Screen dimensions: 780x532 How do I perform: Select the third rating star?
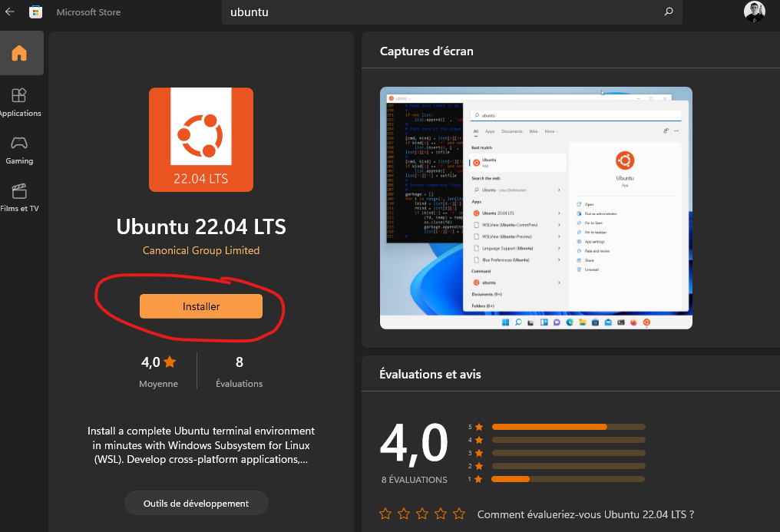pos(422,514)
